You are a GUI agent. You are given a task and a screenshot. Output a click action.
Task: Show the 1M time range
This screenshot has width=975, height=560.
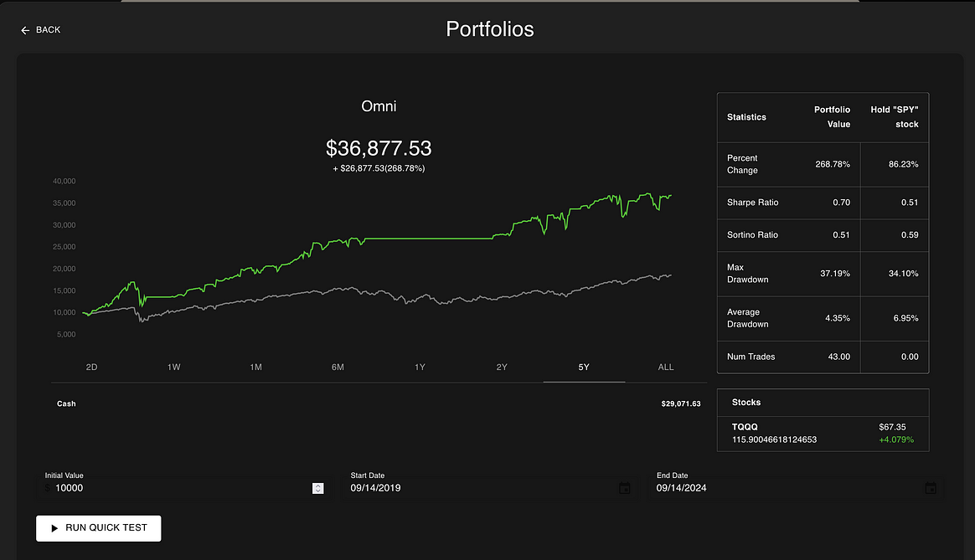tap(256, 367)
